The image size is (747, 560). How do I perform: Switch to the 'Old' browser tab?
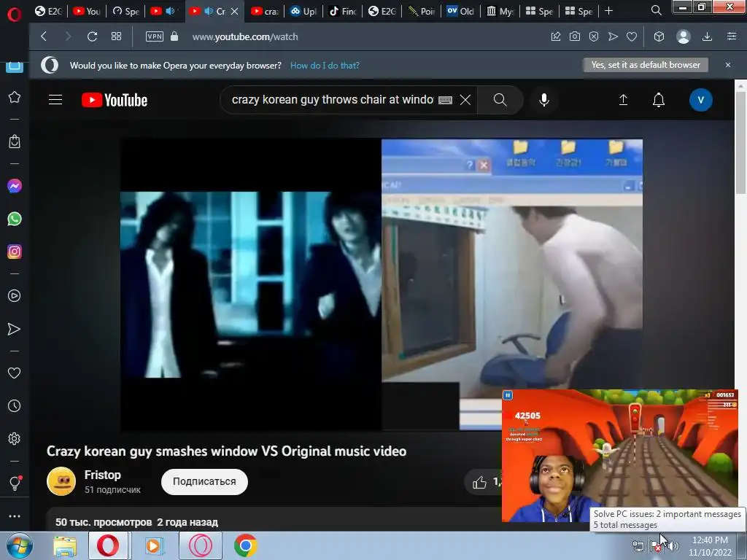(460, 11)
